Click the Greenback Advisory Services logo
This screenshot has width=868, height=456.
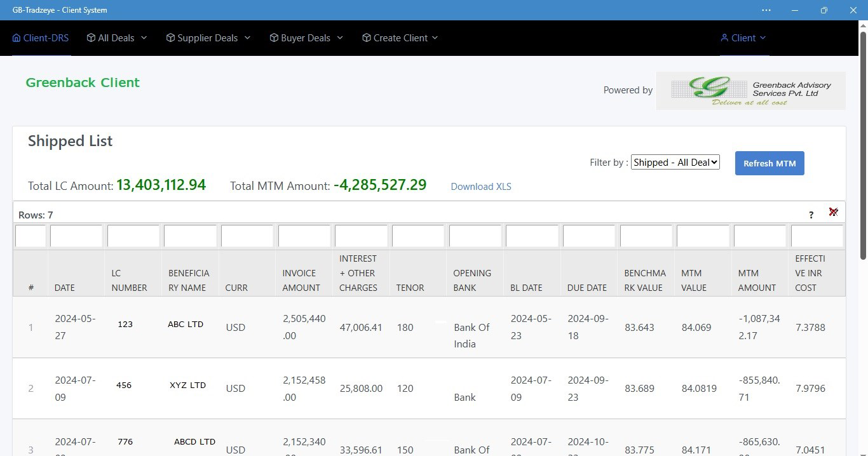[x=750, y=91]
